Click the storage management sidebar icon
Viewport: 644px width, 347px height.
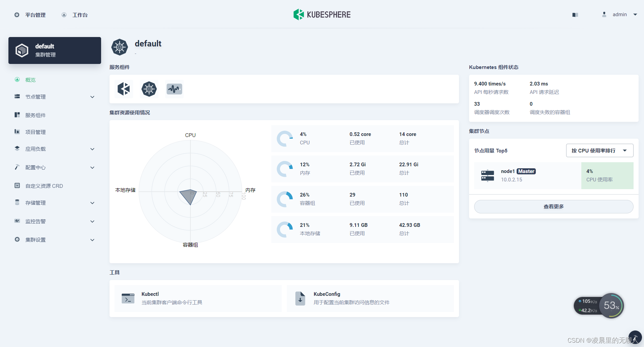coord(17,202)
